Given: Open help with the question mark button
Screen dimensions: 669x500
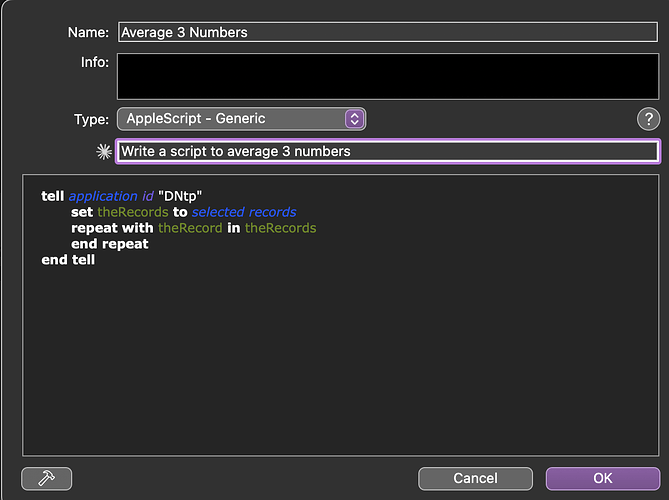Looking at the screenshot, I should 648,119.
